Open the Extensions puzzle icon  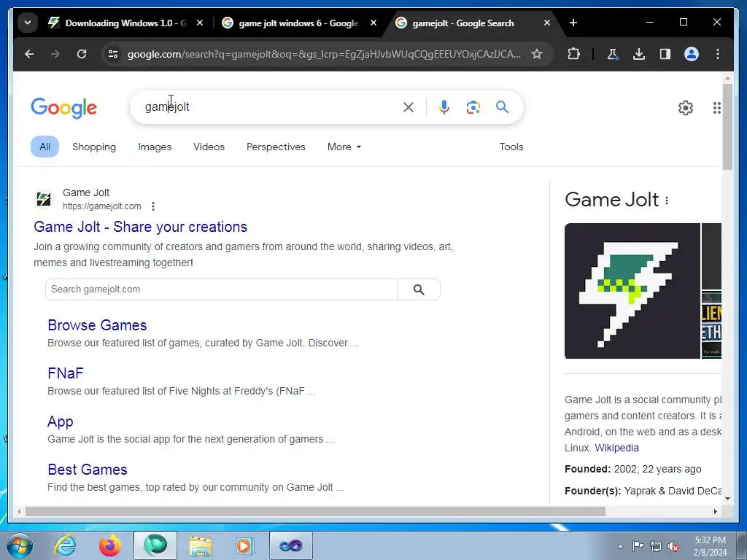click(574, 54)
